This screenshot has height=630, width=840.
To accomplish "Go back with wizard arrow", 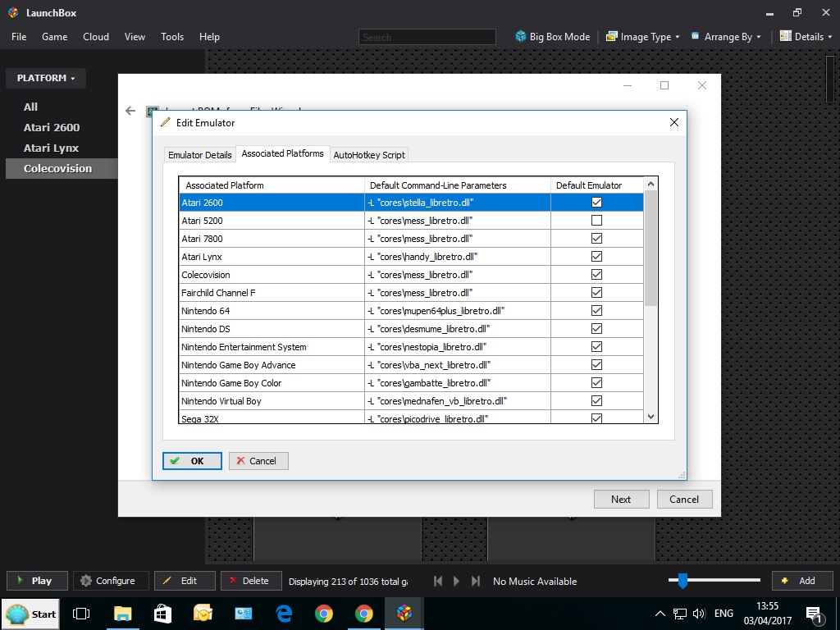I will (130, 111).
